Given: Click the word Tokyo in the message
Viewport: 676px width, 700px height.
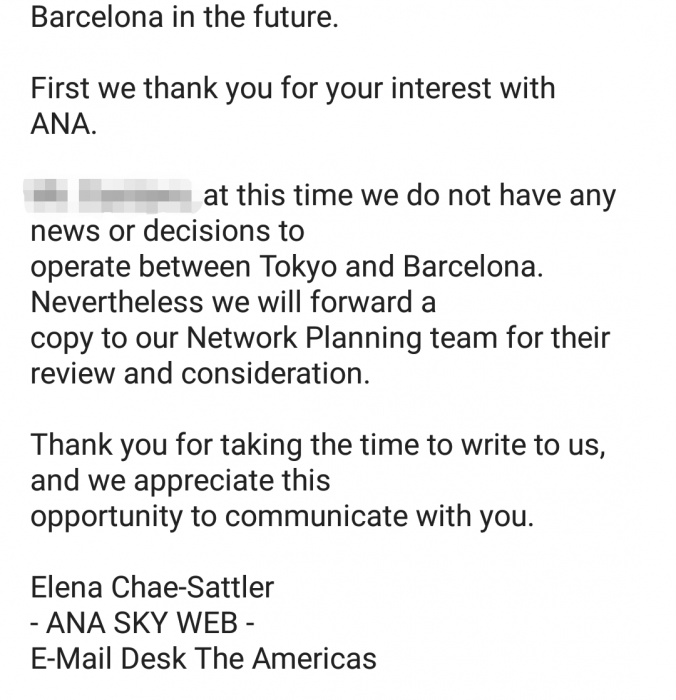Looking at the screenshot, I should [299, 267].
